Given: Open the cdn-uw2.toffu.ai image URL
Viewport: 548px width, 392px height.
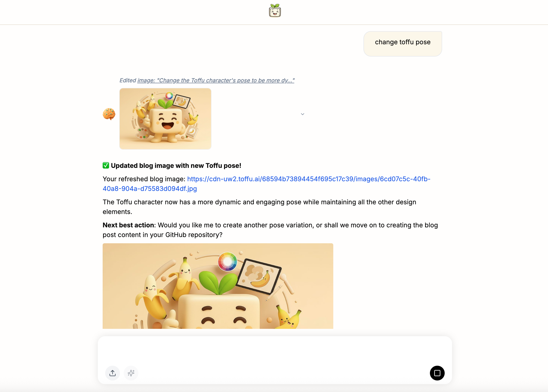Looking at the screenshot, I should tap(266, 184).
